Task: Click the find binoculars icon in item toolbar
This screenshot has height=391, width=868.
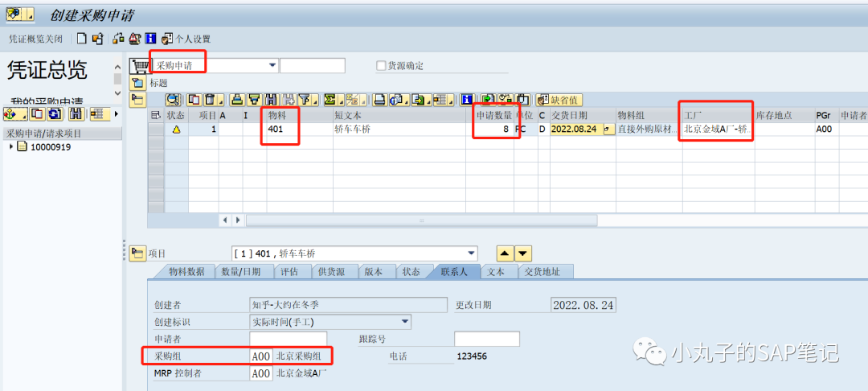Action: click(271, 100)
